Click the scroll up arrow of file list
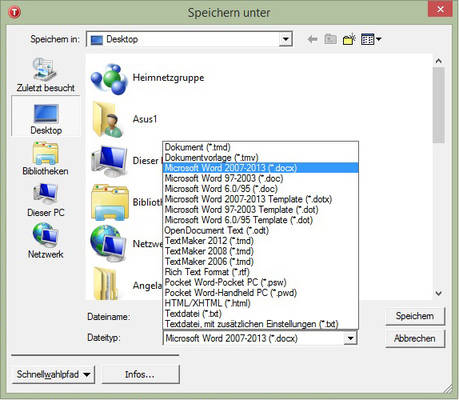Image resolution: width=459 pixels, height=400 pixels. [x=439, y=61]
